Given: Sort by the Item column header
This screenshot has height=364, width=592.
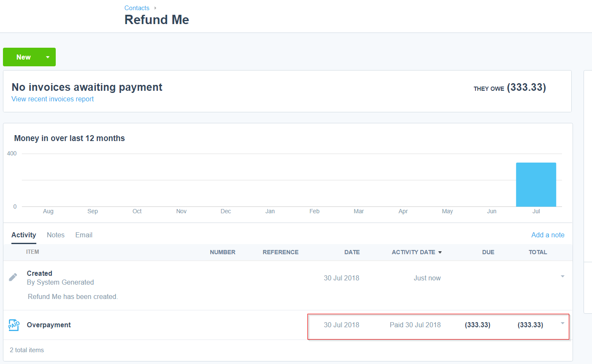Looking at the screenshot, I should point(33,252).
